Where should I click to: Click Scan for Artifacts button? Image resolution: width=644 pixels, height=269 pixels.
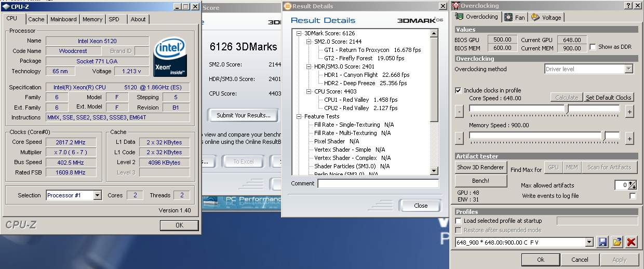point(609,167)
